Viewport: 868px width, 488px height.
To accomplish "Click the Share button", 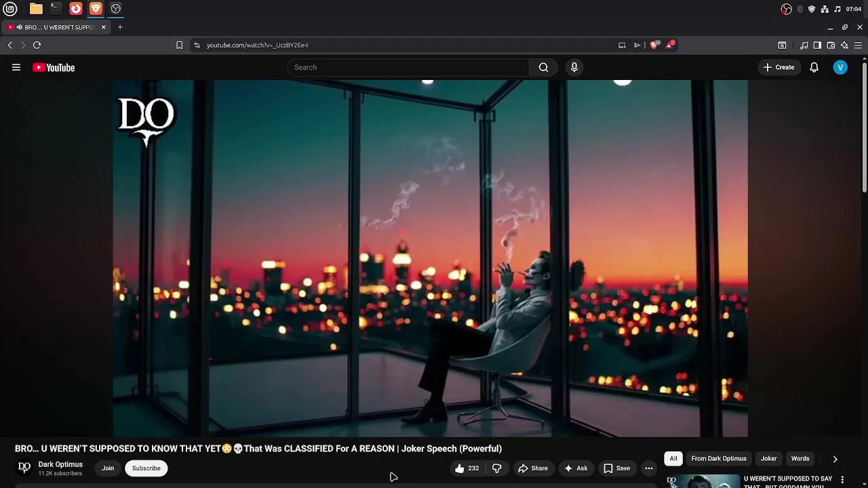I will 533,468.
